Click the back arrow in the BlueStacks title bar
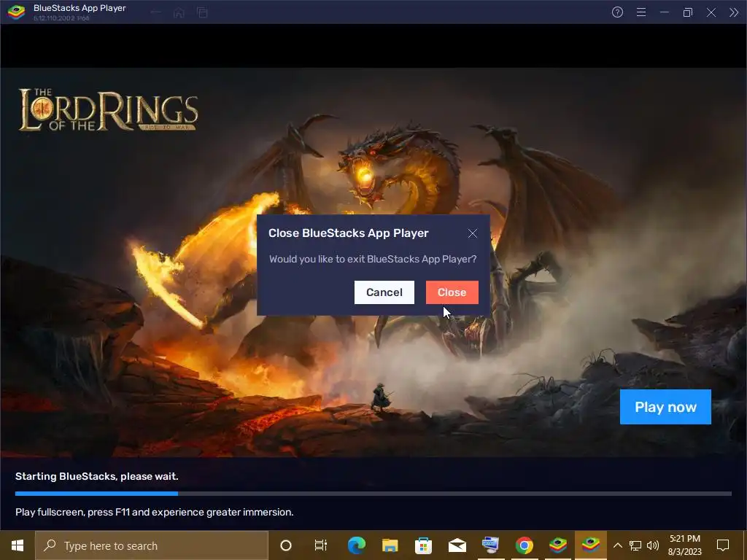Viewport: 747px width, 560px height. coord(155,13)
